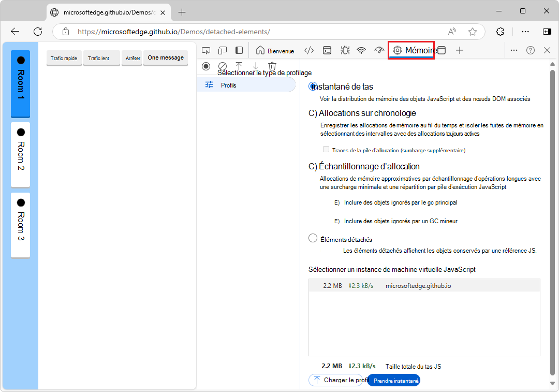This screenshot has width=559, height=392.
Task: Reload the page with refresh icon
Action: click(38, 32)
